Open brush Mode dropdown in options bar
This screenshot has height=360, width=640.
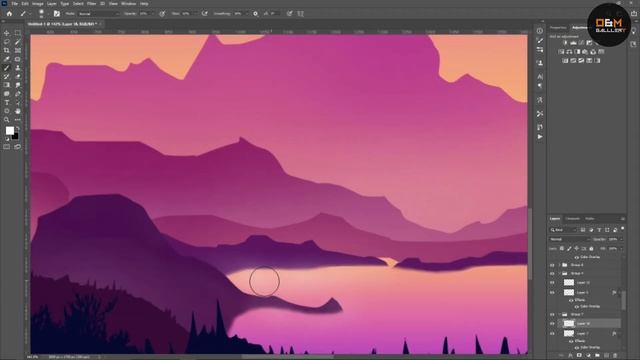98,14
